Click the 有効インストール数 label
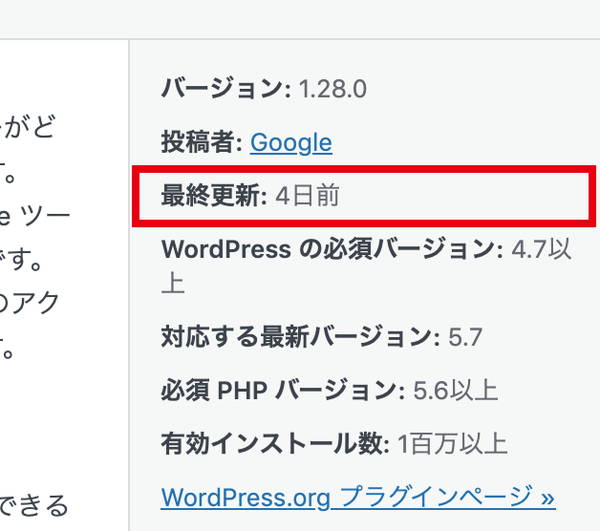 (275, 442)
